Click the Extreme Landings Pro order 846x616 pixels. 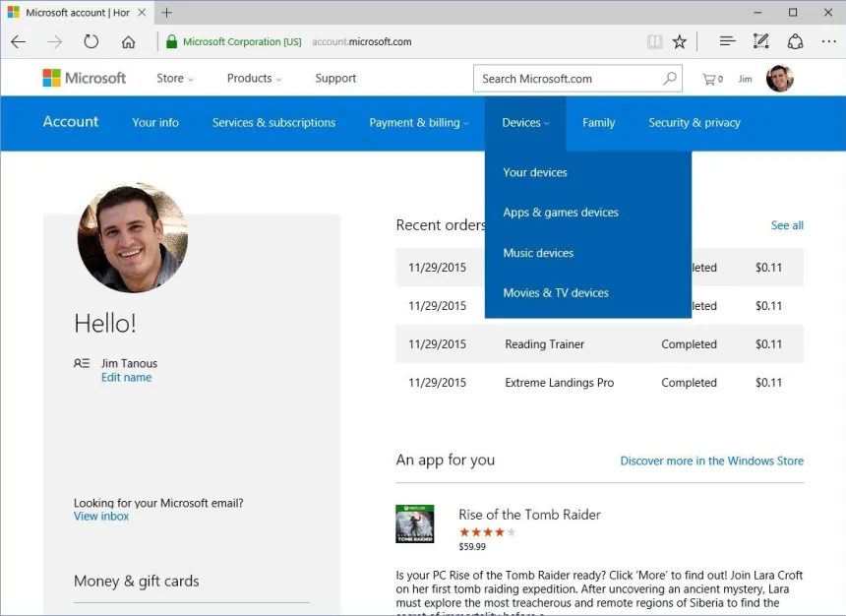click(x=560, y=382)
